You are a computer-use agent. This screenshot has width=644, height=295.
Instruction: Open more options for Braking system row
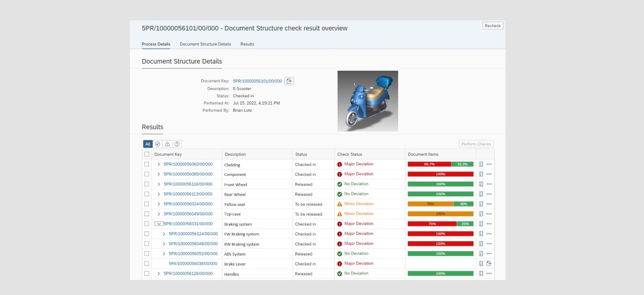[x=489, y=224]
